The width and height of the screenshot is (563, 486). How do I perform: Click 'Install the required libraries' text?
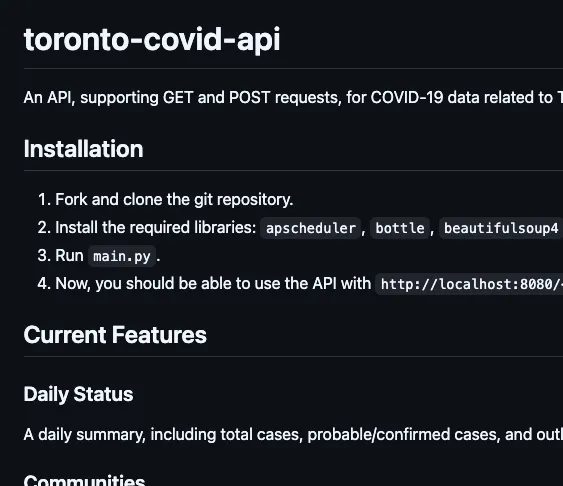[x=155, y=228]
